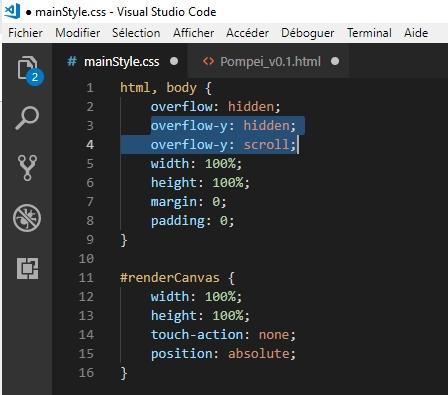
Task: Open the Explorer view in activity bar
Action: [x=27, y=68]
